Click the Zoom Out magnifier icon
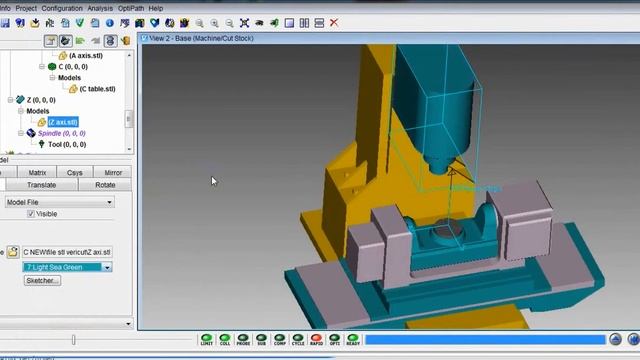 [x=229, y=23]
